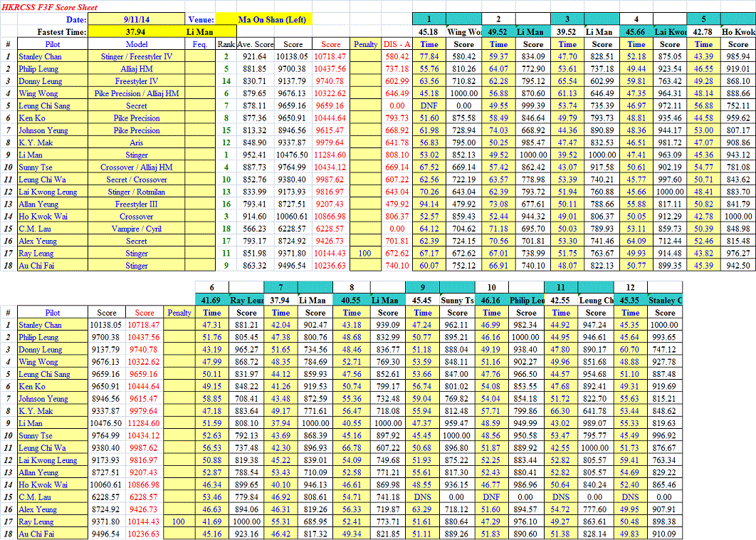Select the Stinger / Freestyler IV model cell
This screenshot has height=540, width=756.
tap(136, 56)
